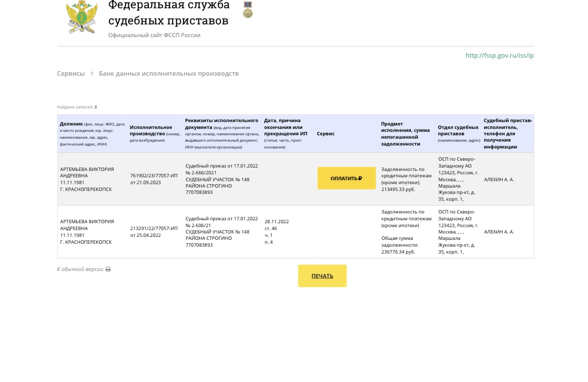The image size is (588, 382).
Task: Select proceeding number 213291/22/77057-ИП
Action: point(154,228)
